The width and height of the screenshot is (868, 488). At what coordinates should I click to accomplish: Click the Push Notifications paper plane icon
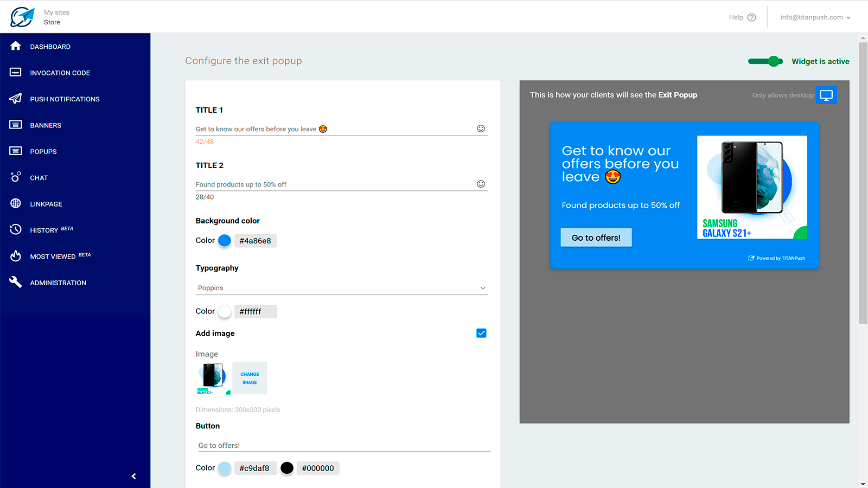tap(16, 98)
